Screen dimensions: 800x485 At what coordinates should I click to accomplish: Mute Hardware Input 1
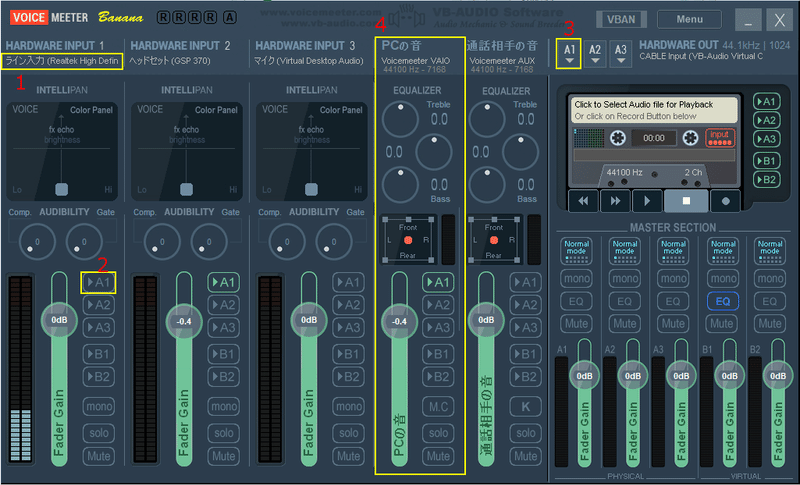pyautogui.click(x=98, y=456)
